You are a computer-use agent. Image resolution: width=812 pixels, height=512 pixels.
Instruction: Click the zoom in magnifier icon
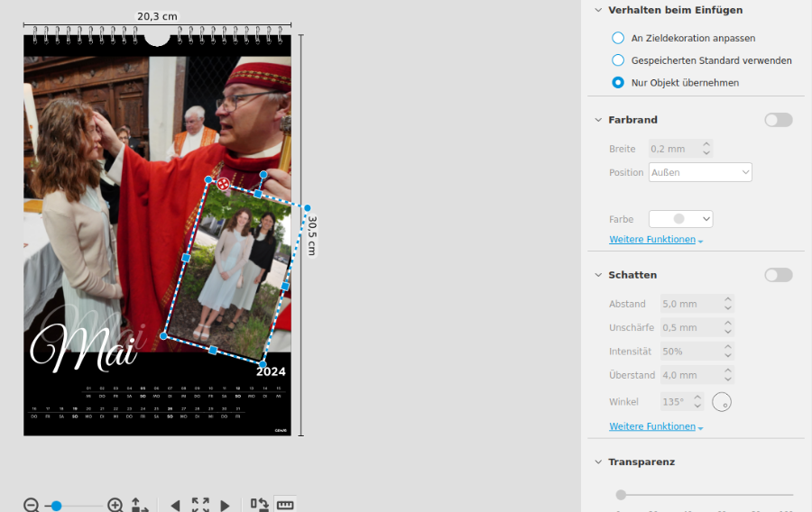point(115,506)
